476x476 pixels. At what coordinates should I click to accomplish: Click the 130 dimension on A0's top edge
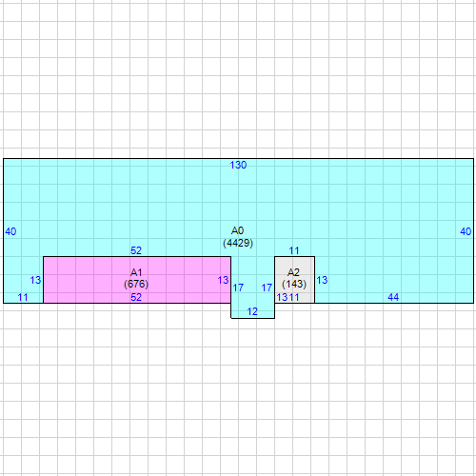click(238, 165)
